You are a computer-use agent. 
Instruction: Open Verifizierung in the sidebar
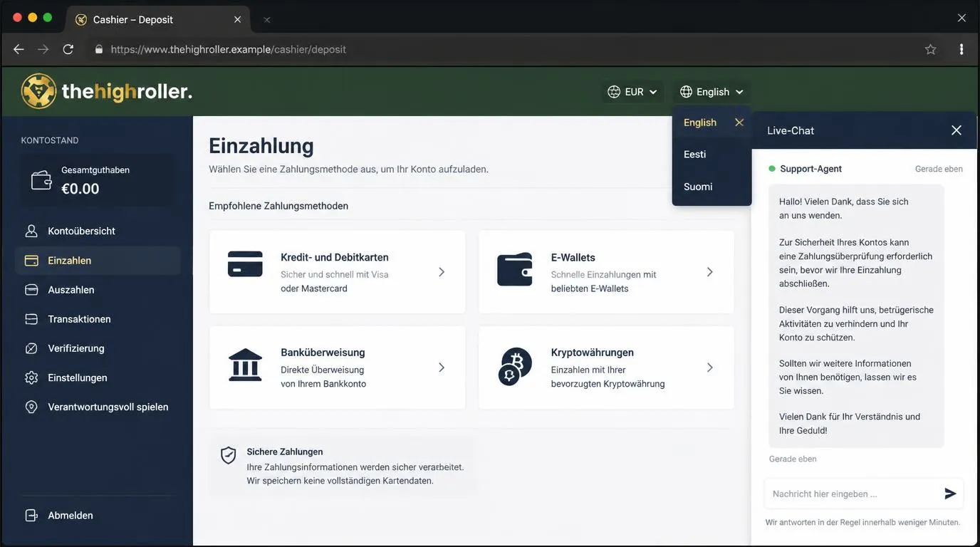(98, 348)
